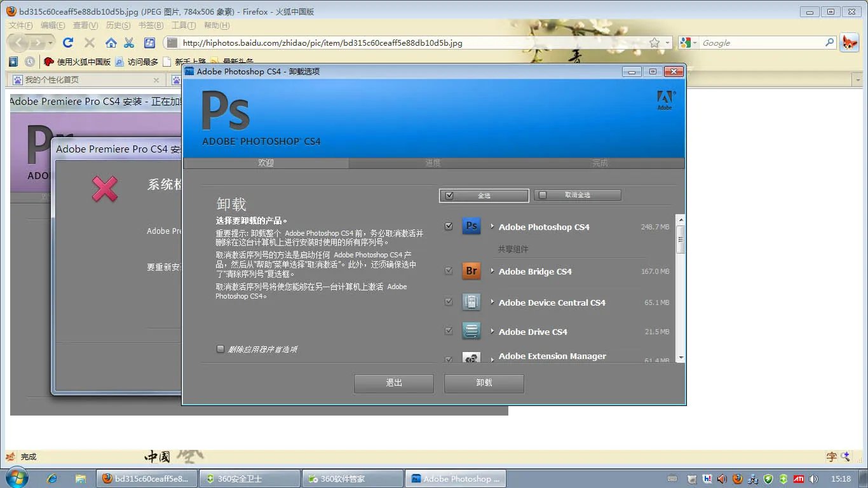Click the Adobe logo in the installer header
Image resolution: width=868 pixels, height=488 pixels.
(665, 100)
